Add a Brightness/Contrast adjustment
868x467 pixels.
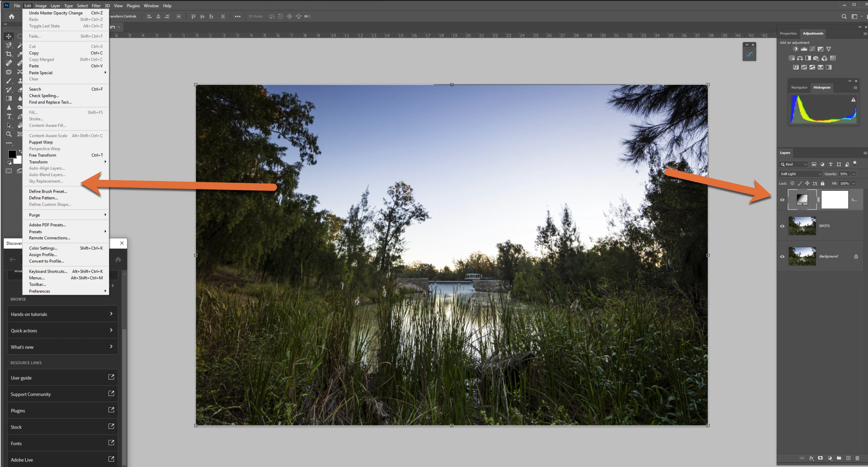coord(795,49)
